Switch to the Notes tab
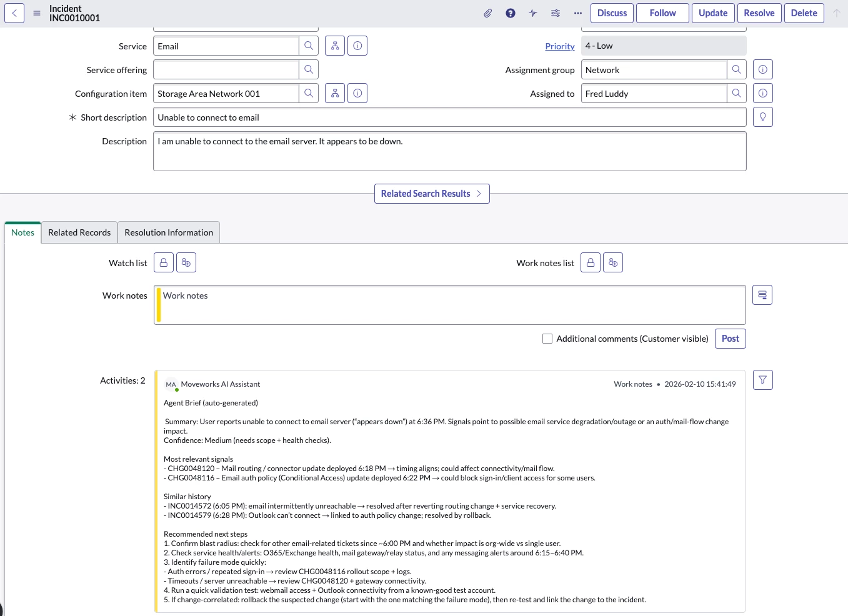 pyautogui.click(x=23, y=232)
